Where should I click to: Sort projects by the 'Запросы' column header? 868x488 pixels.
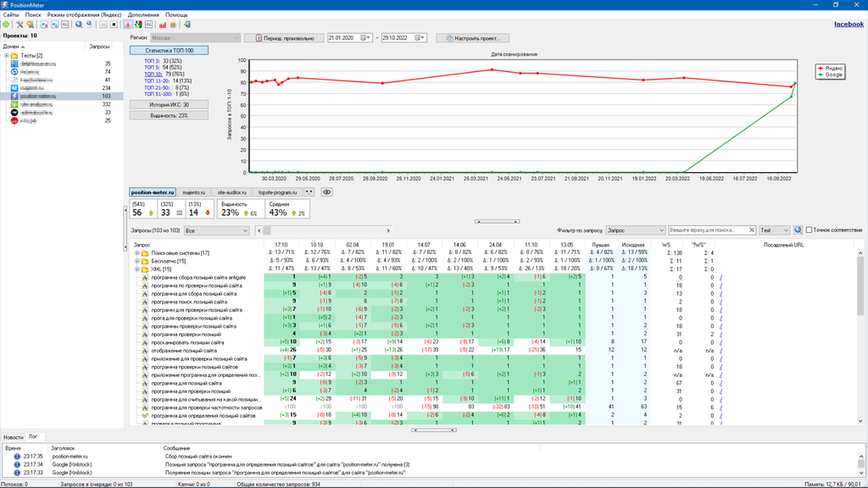(x=100, y=47)
